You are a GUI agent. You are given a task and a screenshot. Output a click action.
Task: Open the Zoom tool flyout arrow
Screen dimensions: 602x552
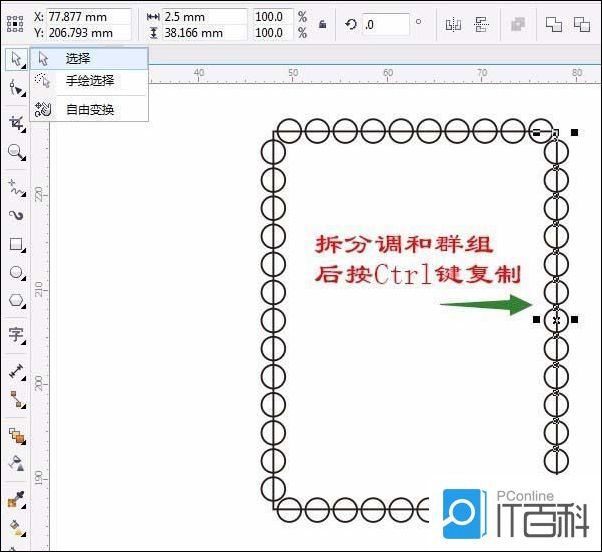pyautogui.click(x=25, y=159)
